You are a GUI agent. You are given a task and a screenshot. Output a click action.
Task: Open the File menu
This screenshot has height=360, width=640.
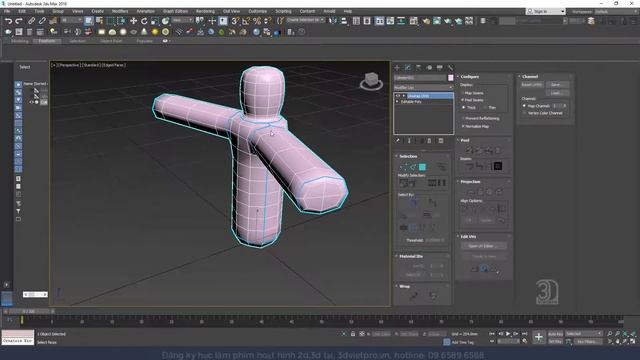pyautogui.click(x=7, y=11)
